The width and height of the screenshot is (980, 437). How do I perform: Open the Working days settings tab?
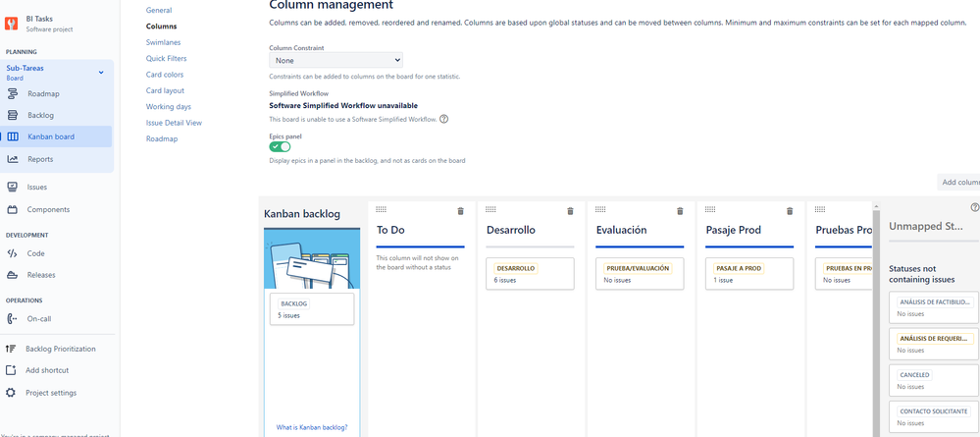pyautogui.click(x=169, y=106)
